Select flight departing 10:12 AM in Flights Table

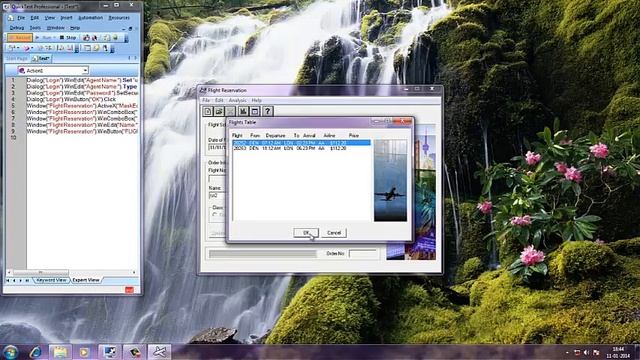pos(301,149)
